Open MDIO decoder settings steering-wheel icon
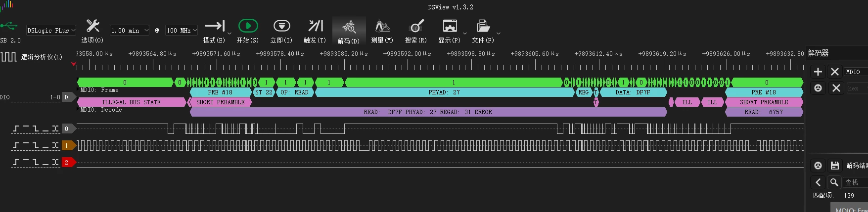This screenshot has width=868, height=212. (818, 88)
